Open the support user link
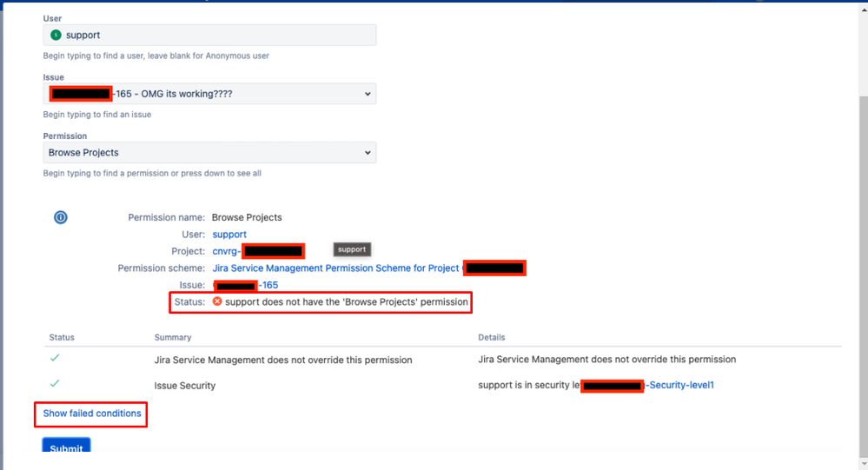Screen dimensions: 868x470 (229, 235)
